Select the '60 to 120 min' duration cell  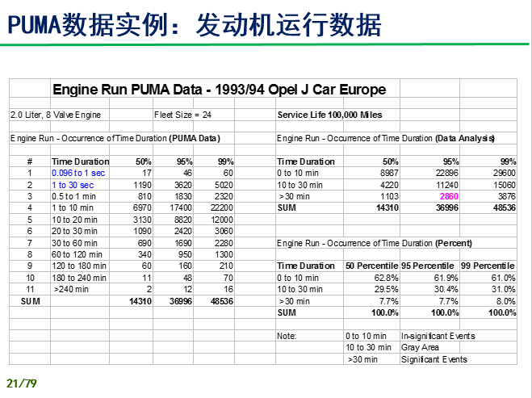coord(77,254)
